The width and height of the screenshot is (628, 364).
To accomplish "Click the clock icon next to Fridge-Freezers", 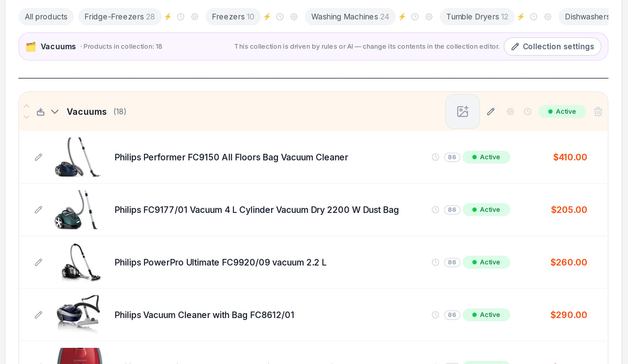I will (x=181, y=17).
